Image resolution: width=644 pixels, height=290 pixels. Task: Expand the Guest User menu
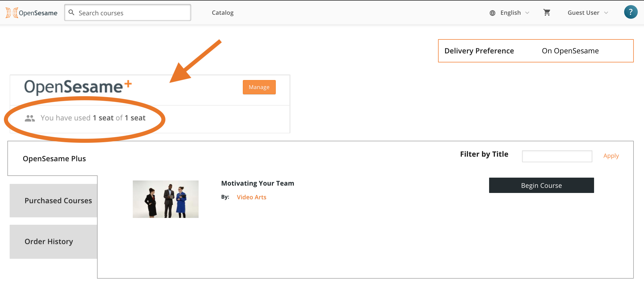tap(588, 13)
